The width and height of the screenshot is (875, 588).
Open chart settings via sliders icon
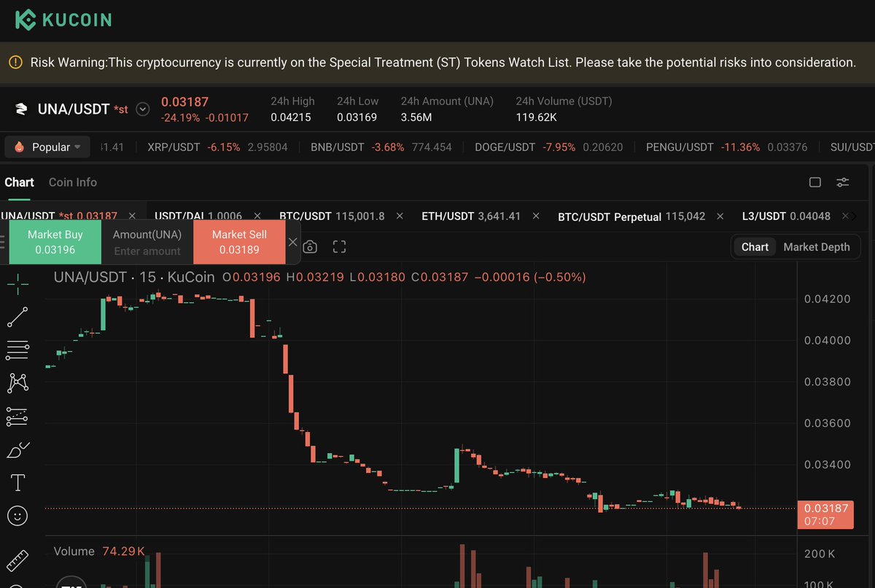pos(842,182)
